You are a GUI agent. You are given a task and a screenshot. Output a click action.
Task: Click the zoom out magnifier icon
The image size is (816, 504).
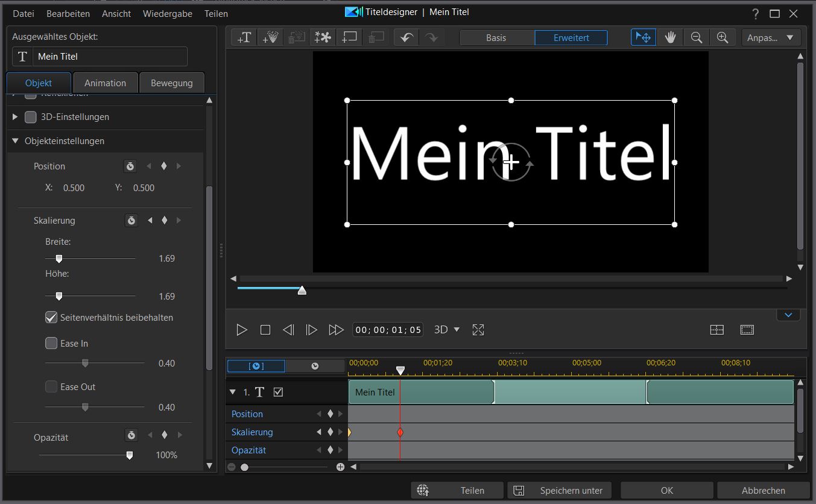(697, 37)
